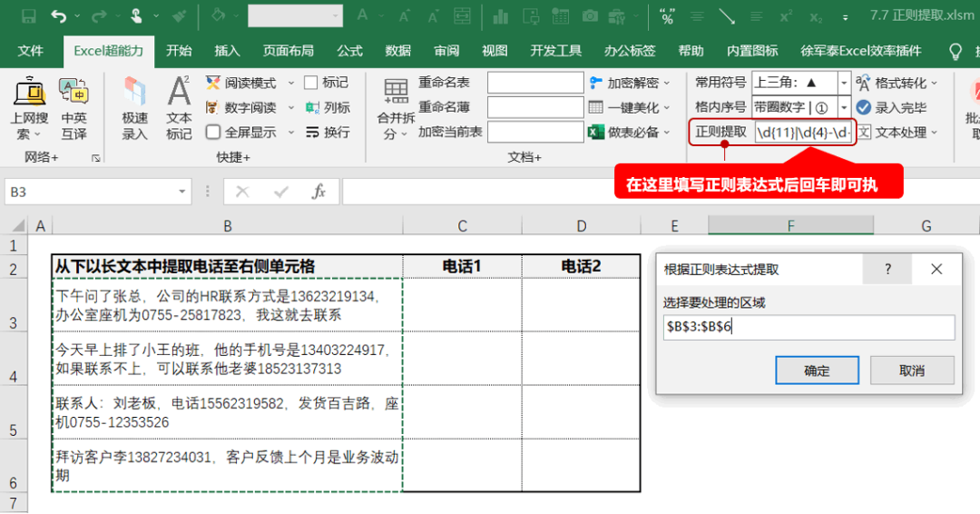
Task: Click the camera icon in quick access toolbar
Action: [x=590, y=17]
